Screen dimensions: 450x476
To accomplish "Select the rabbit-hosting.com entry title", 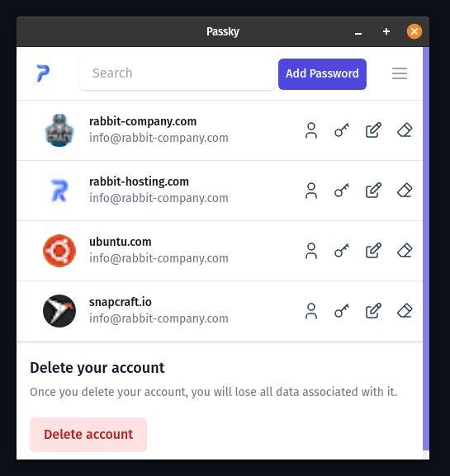I will tap(139, 181).
